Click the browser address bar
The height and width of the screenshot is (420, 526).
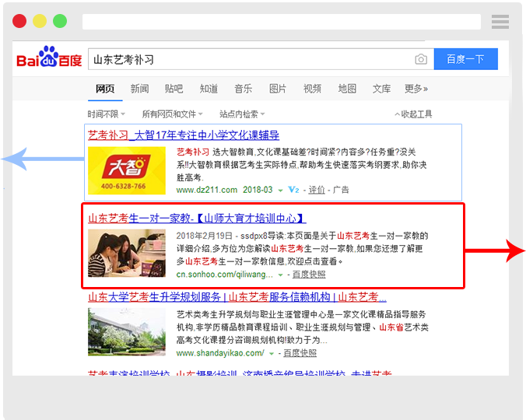[282, 22]
